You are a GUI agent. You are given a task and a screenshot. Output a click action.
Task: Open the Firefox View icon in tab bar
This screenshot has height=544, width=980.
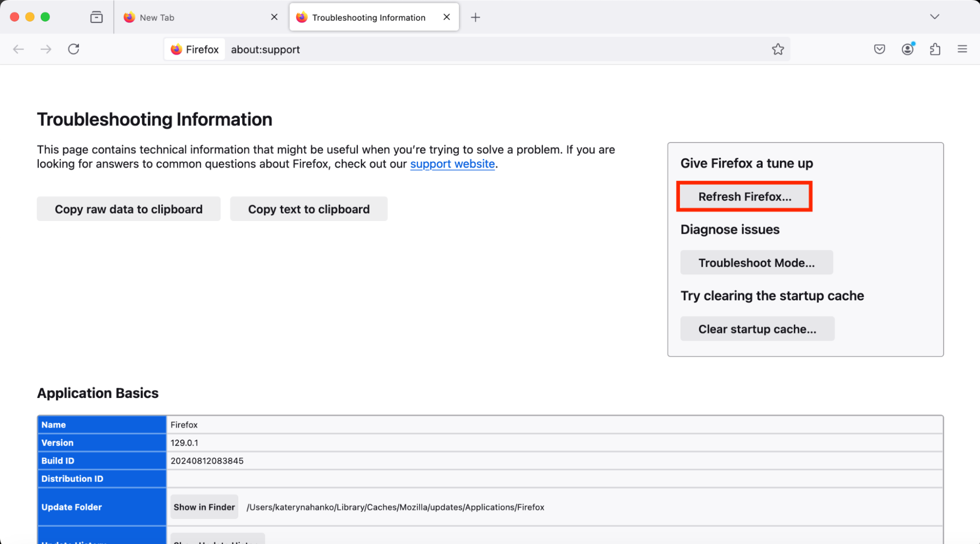[x=97, y=17]
